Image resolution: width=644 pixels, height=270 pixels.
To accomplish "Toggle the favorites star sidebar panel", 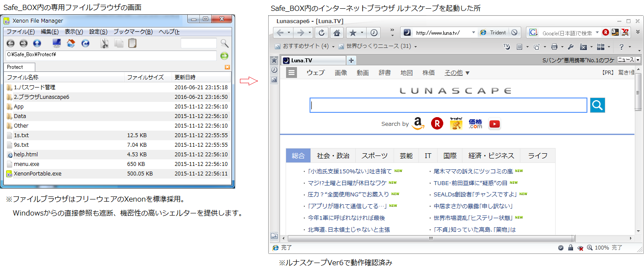I will 274,61.
